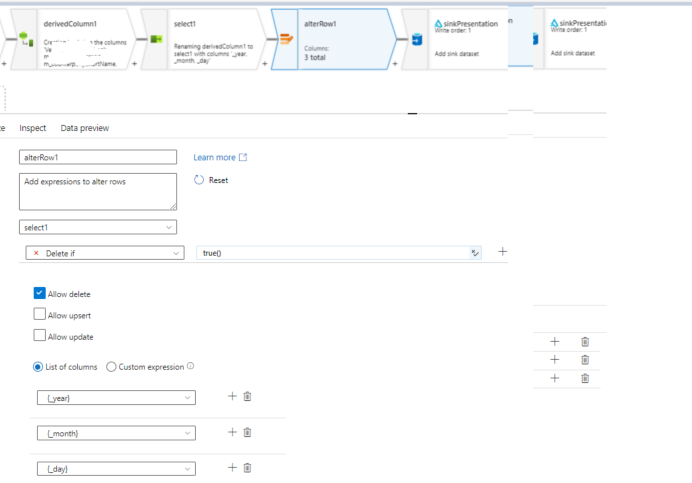
Task: Click the Delta icon on second sinkPresentation
Action: tap(554, 23)
